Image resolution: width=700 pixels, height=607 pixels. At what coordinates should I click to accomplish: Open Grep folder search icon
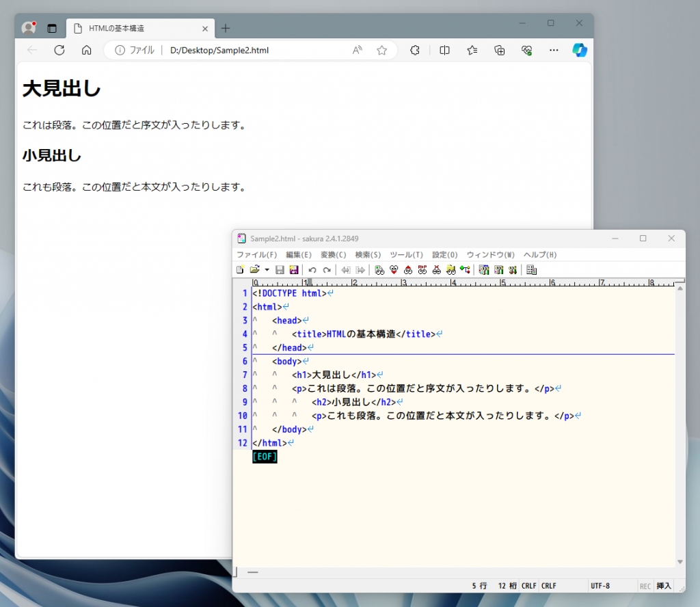(451, 269)
